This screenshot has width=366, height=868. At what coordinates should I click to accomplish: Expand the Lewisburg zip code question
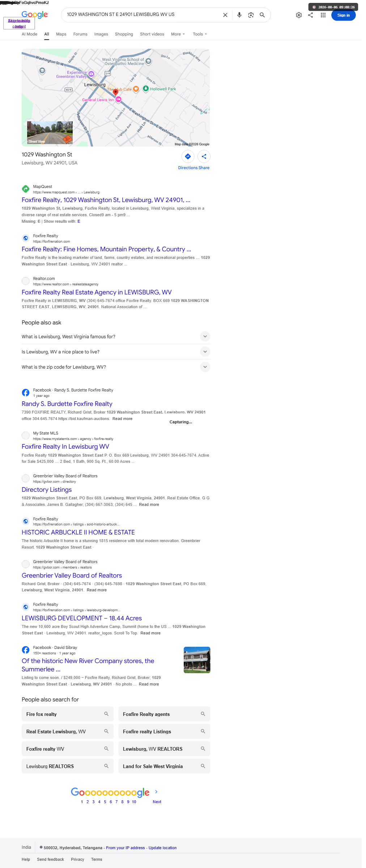tap(116, 367)
